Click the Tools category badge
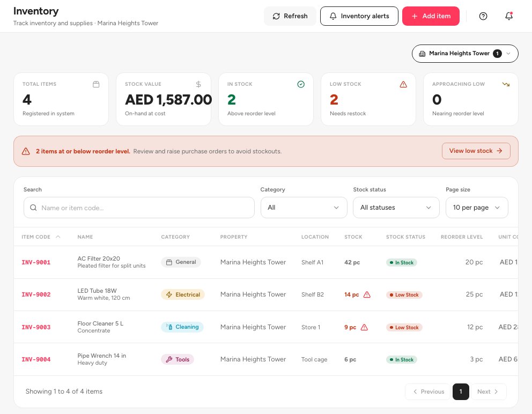 (178, 359)
